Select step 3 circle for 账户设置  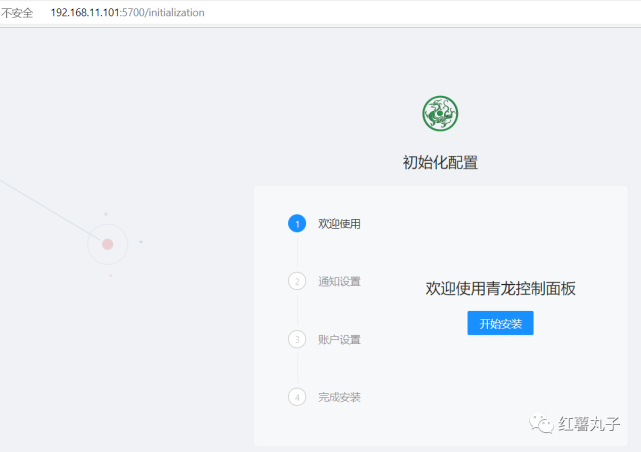point(297,339)
